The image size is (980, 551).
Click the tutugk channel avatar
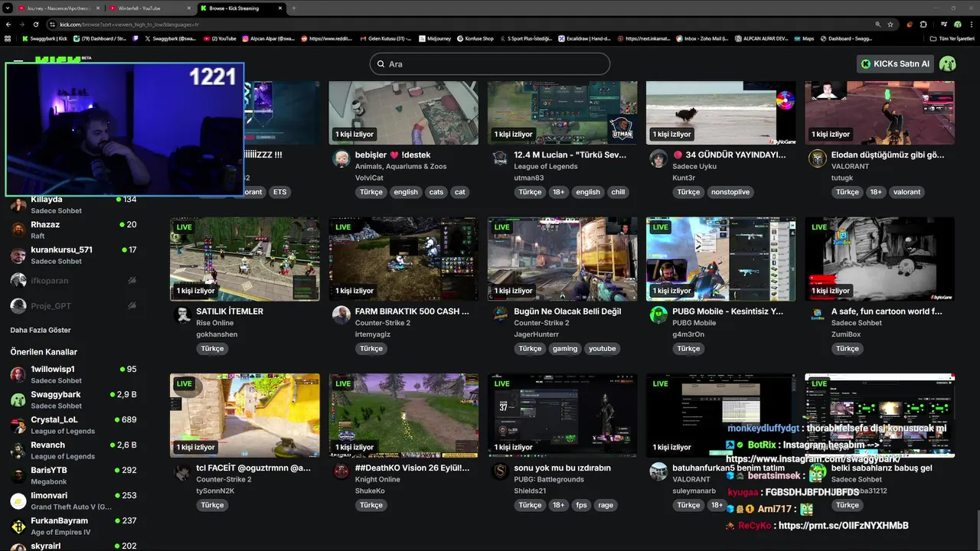pyautogui.click(x=818, y=158)
